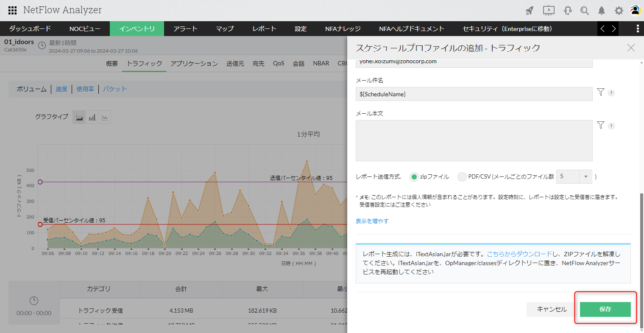Click filter icon beside メール件名 field
The width and height of the screenshot is (644, 333).
pyautogui.click(x=600, y=92)
